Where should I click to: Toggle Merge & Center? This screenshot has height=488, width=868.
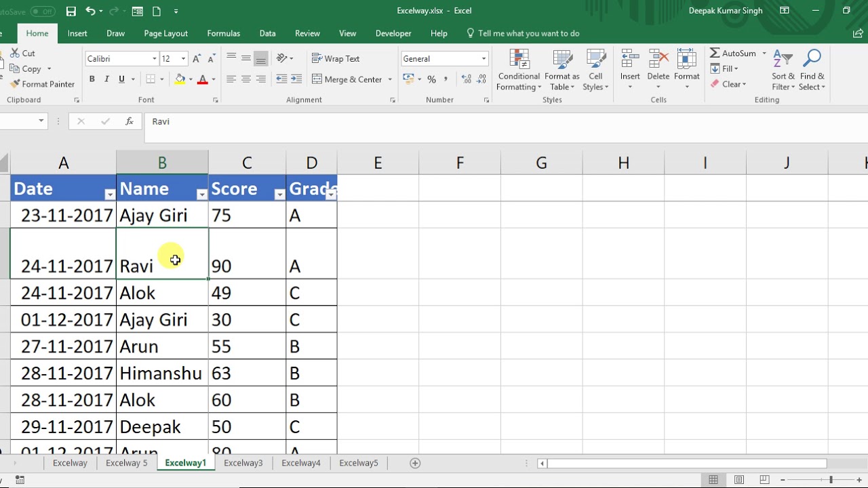point(347,79)
